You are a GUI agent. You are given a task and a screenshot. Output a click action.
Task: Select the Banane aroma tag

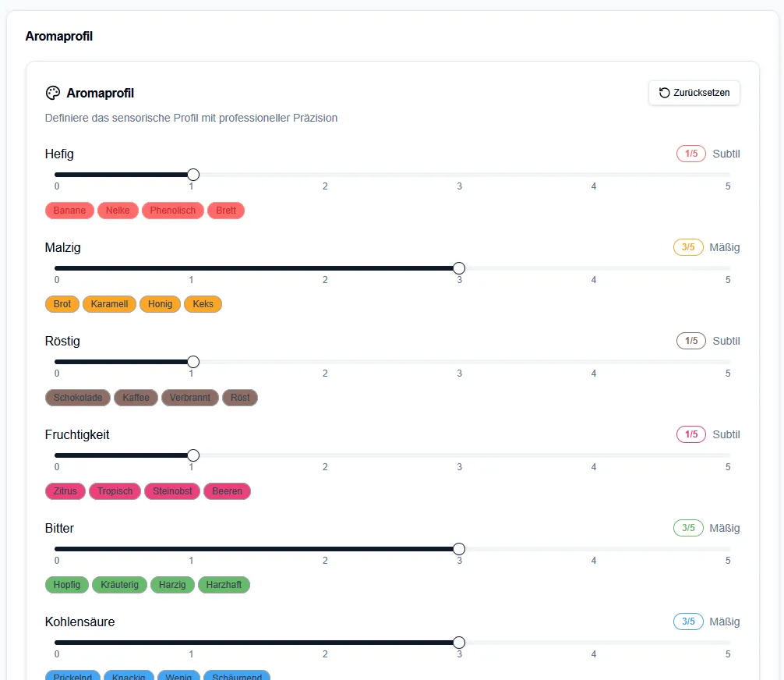point(69,211)
